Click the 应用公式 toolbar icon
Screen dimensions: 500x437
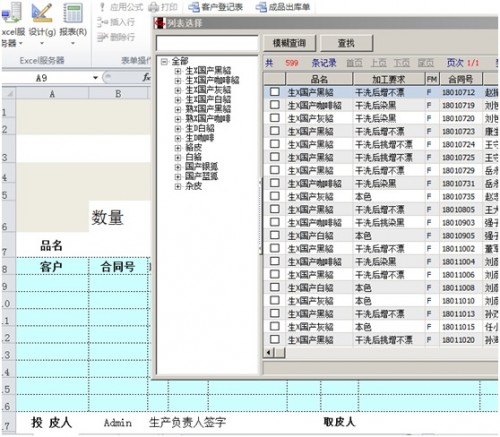(x=102, y=7)
